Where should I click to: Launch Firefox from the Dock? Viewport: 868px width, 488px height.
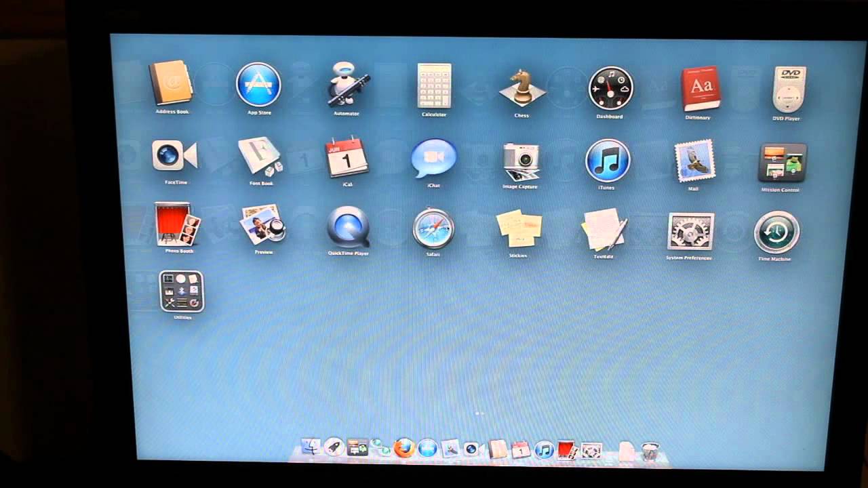[404, 448]
